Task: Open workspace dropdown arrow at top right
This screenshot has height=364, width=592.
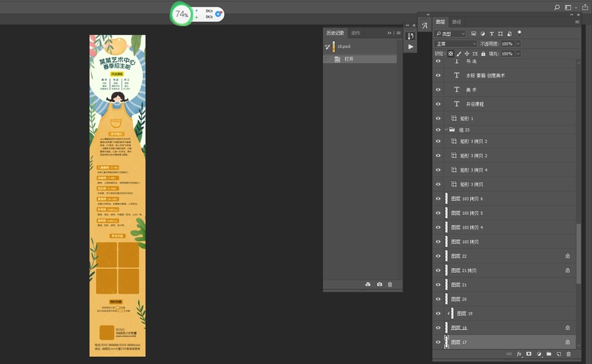Action: (x=576, y=7)
